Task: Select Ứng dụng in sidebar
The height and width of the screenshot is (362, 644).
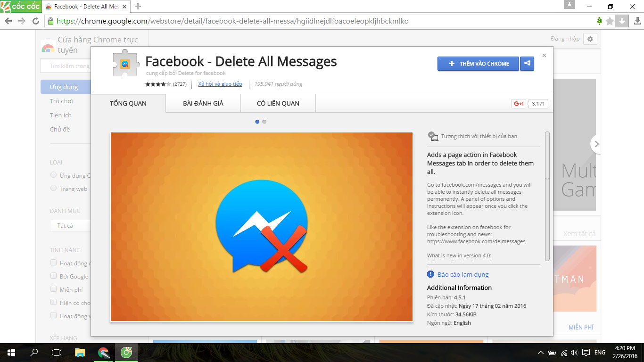Action: [x=66, y=87]
